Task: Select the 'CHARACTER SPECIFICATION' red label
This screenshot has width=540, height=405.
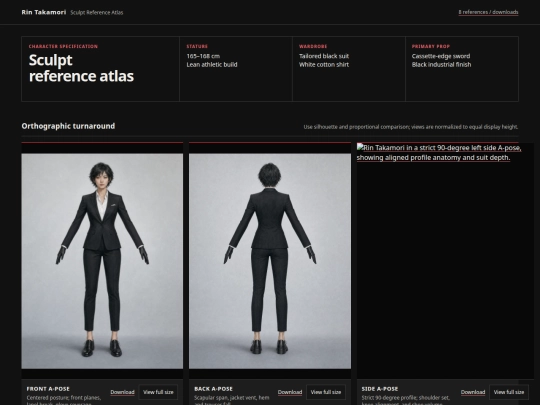Action: tap(63, 46)
